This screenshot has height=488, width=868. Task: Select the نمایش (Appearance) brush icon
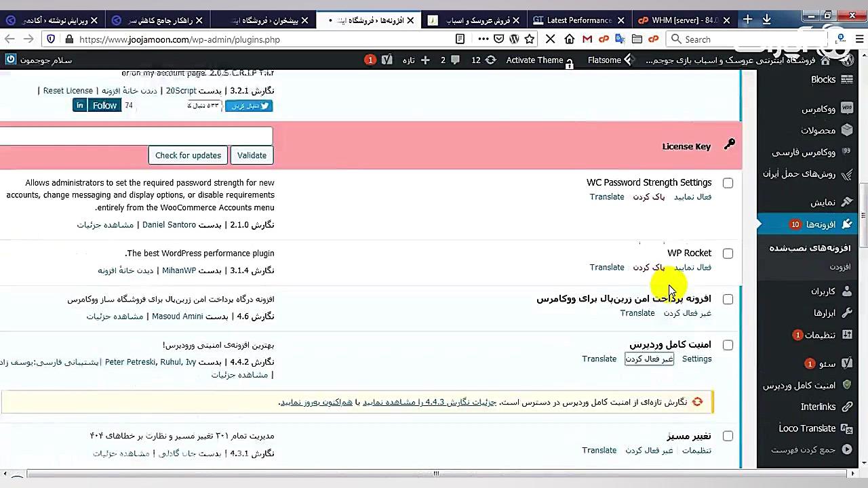847,201
